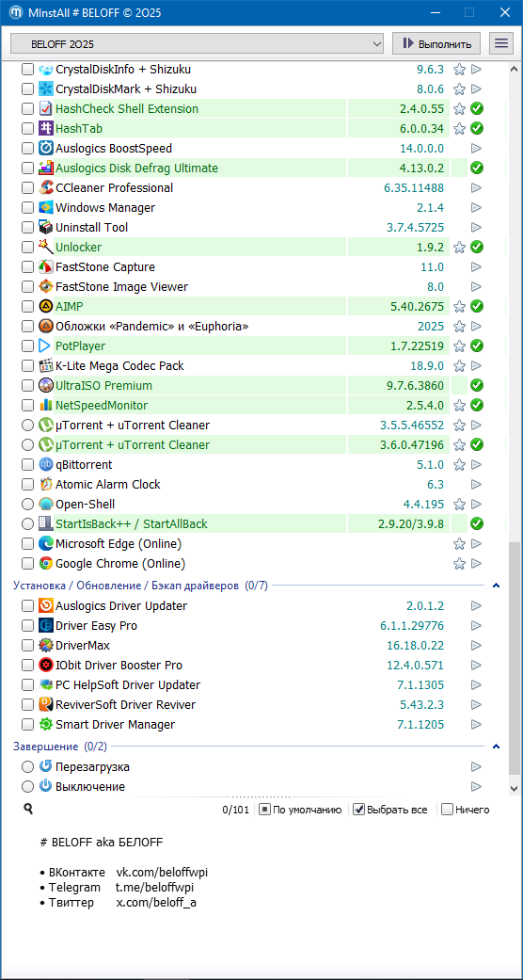This screenshot has width=523, height=980.
Task: Select the Выключение radio button
Action: pos(27,787)
